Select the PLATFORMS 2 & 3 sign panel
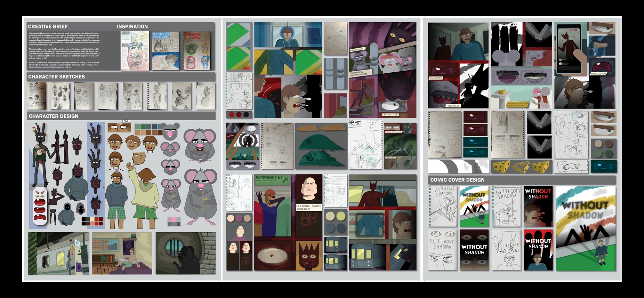The height and width of the screenshot is (298, 644). pos(272,179)
